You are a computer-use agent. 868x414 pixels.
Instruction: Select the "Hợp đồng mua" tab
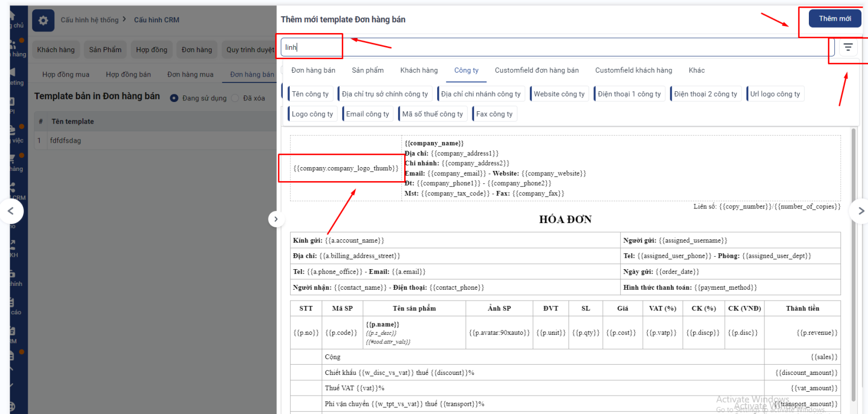66,74
